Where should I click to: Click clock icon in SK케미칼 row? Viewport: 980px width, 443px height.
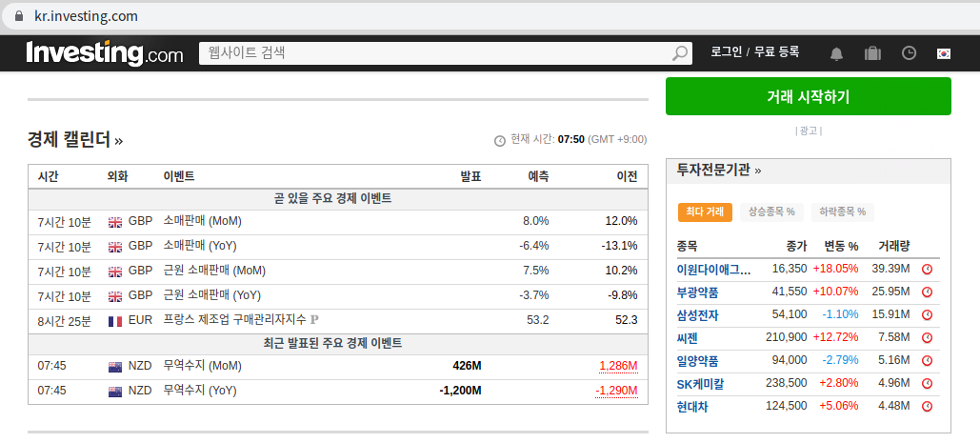[928, 384]
